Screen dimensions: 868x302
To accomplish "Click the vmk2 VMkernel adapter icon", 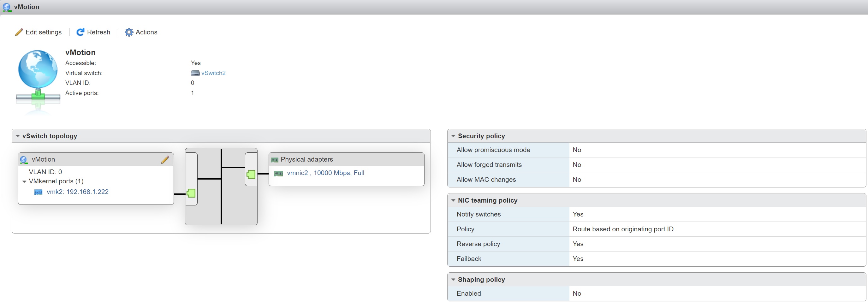I will click(x=39, y=192).
